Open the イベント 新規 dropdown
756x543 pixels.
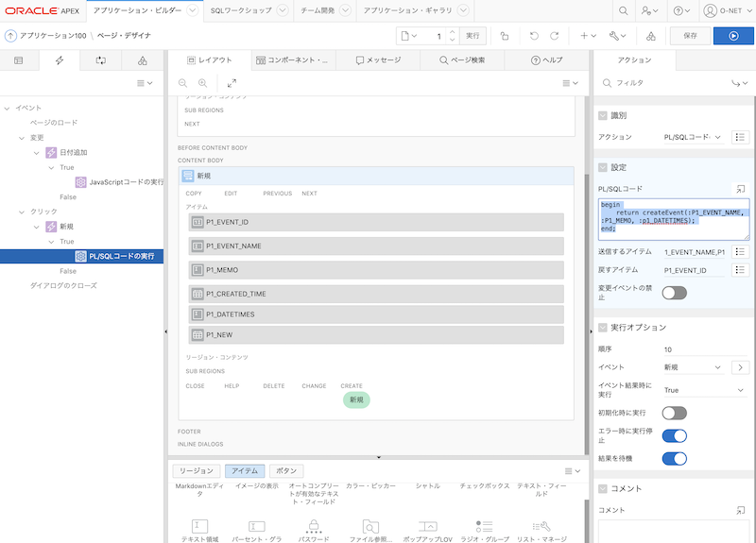point(693,367)
